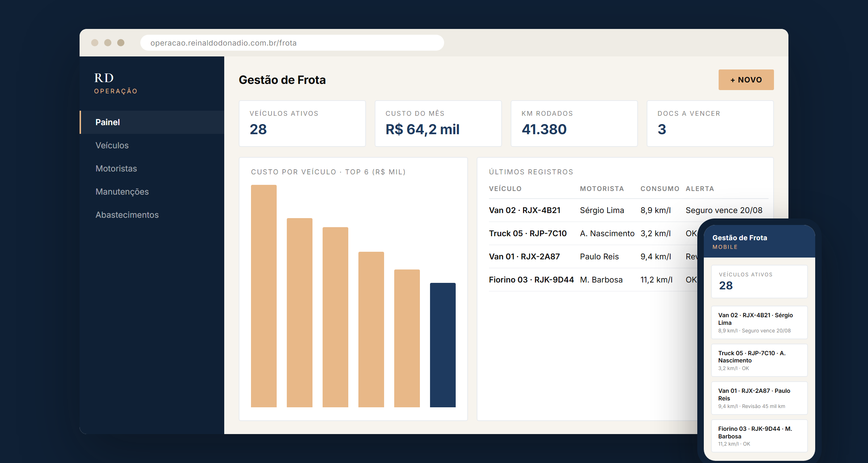Click the 9,4 km/l consumption cell

click(x=656, y=257)
